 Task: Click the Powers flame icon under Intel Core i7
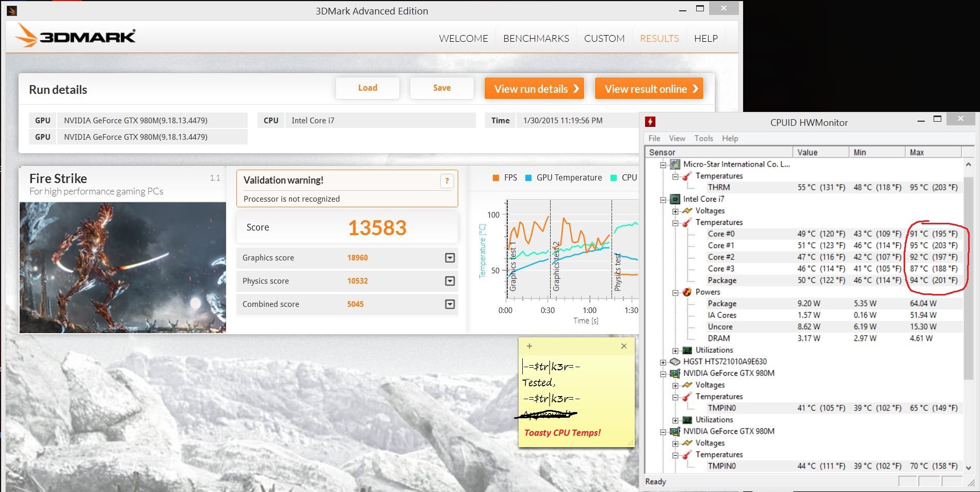tap(687, 292)
